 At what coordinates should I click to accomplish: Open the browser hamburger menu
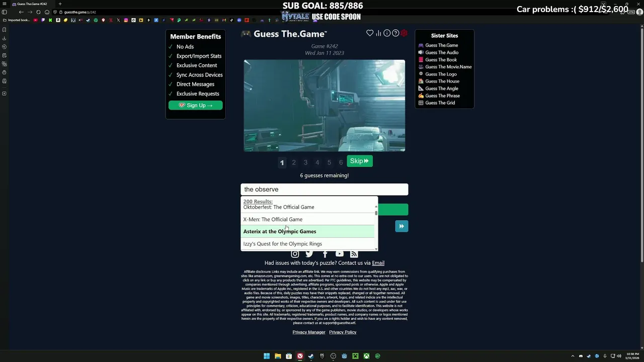(5, 4)
